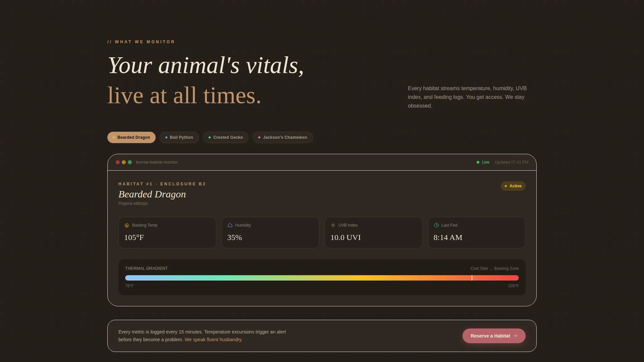
Task: Click the Bearded Dragon habitat heading
Action: click(x=152, y=194)
